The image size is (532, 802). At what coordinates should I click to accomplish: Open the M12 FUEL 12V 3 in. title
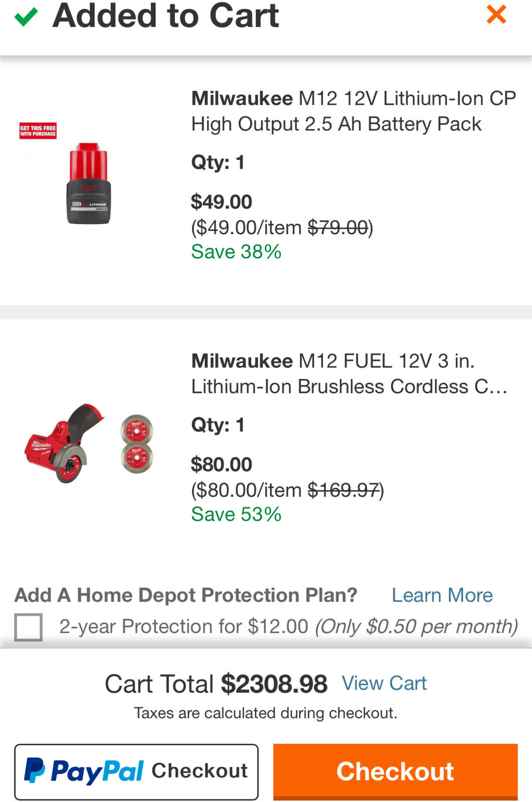pyautogui.click(x=349, y=374)
